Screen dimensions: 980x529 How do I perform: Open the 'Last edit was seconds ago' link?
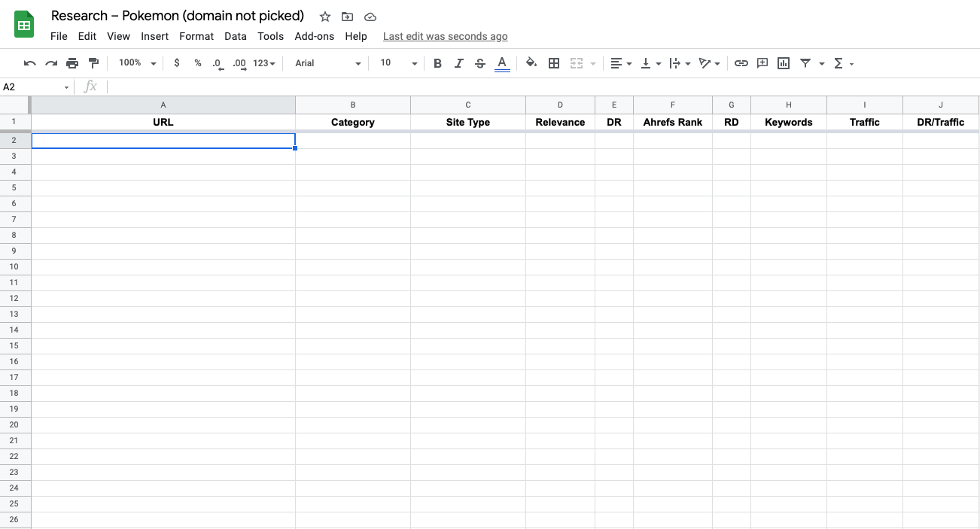[x=446, y=36]
